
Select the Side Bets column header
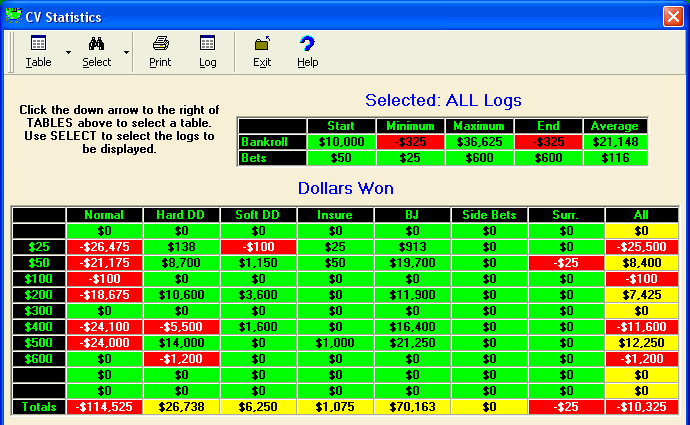pos(488,214)
